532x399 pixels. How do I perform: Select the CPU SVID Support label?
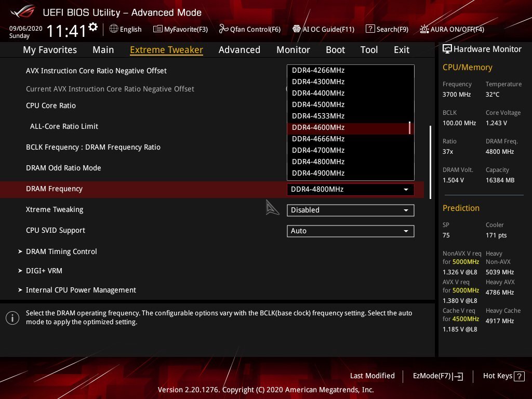pos(56,230)
